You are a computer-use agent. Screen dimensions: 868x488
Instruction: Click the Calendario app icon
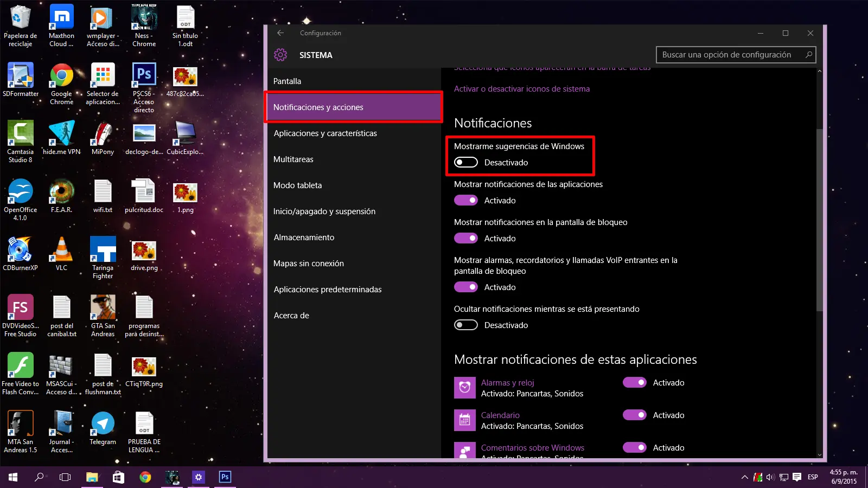point(465,420)
